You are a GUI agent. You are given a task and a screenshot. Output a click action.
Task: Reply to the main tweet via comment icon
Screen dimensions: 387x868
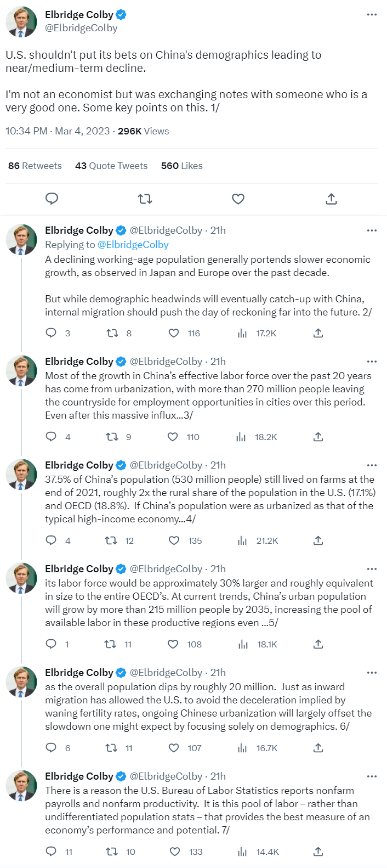(x=52, y=199)
